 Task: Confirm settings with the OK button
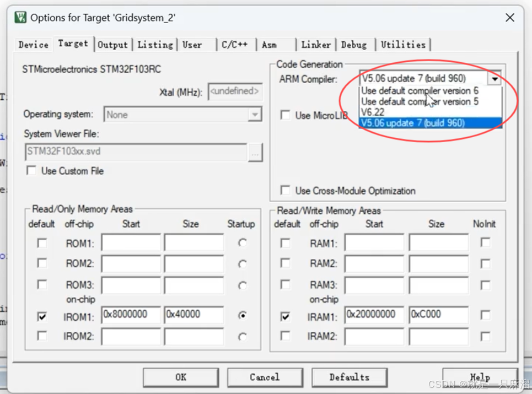tap(181, 377)
